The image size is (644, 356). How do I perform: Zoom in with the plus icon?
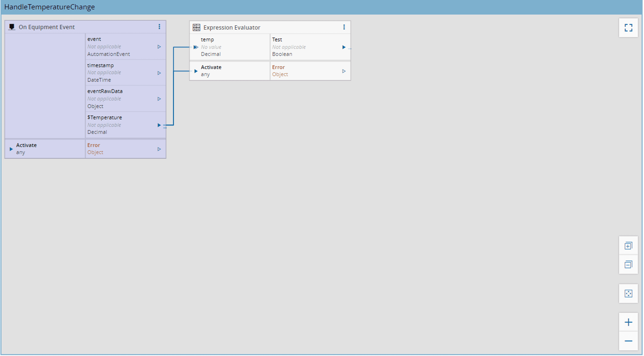628,322
